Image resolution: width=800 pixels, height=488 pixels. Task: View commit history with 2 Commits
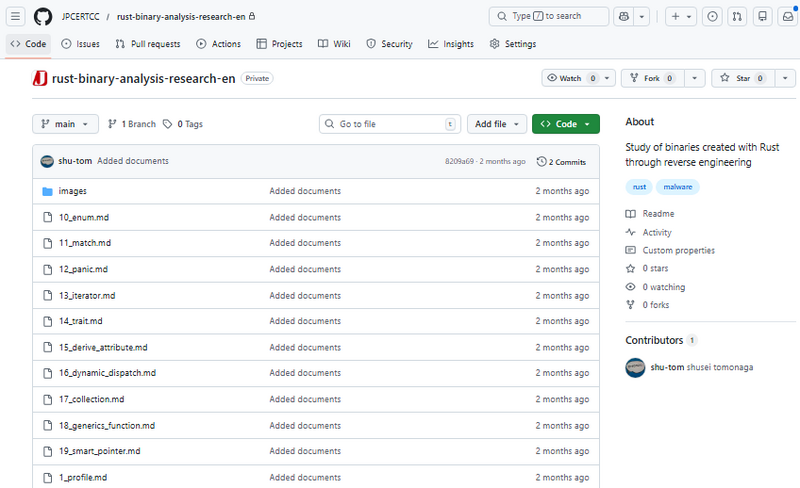(x=562, y=161)
